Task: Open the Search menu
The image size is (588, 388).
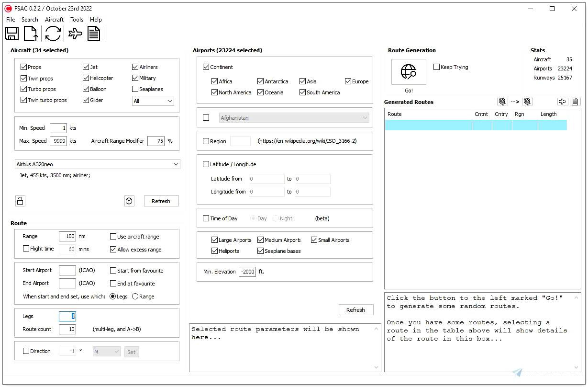Action: tap(30, 20)
